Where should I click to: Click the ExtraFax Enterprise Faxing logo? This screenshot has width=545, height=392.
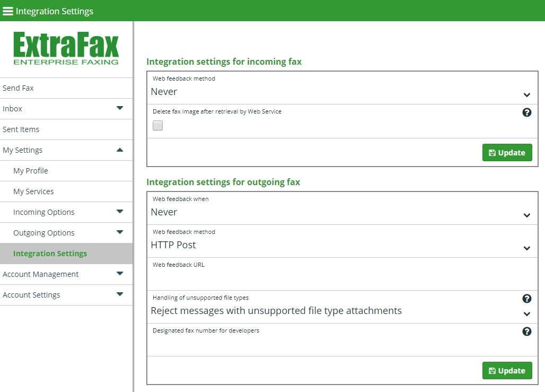point(66,49)
